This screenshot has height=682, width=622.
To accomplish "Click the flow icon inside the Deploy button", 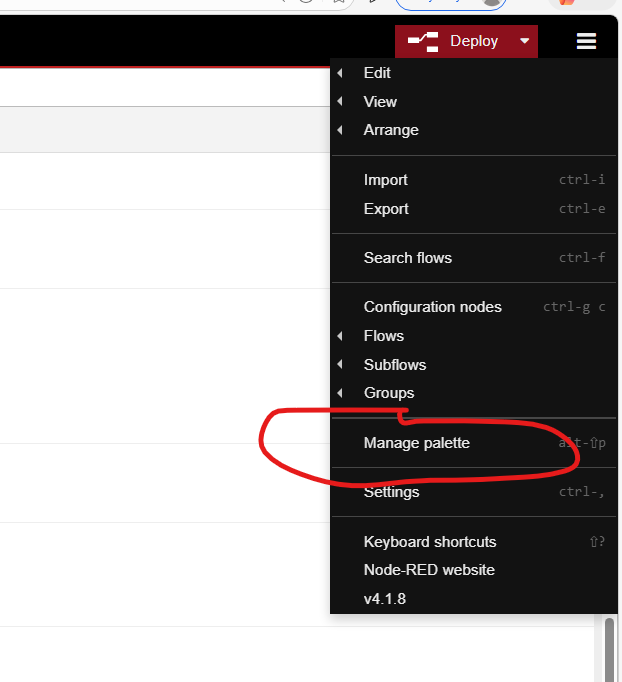I will tap(423, 41).
